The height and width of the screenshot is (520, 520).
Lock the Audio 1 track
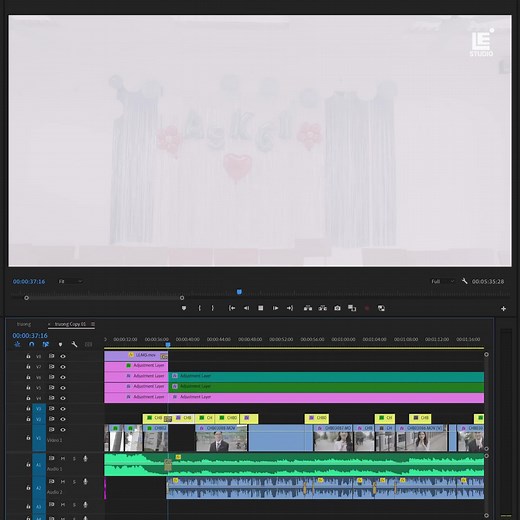[28, 464]
